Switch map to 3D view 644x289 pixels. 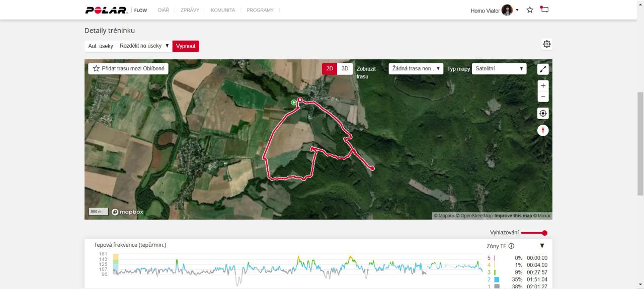coord(345,69)
